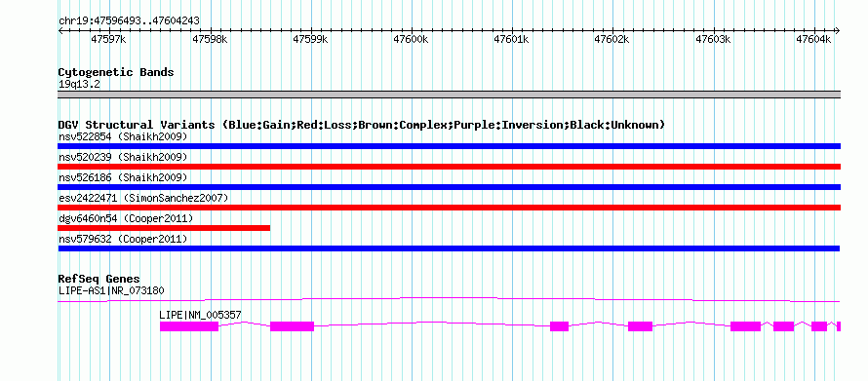Click the 47601k ruler tick label
Screen dimensions: 868x381
pos(511,39)
